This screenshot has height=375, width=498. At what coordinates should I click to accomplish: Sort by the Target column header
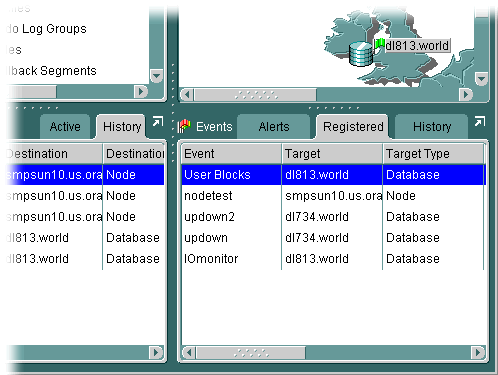click(x=332, y=154)
